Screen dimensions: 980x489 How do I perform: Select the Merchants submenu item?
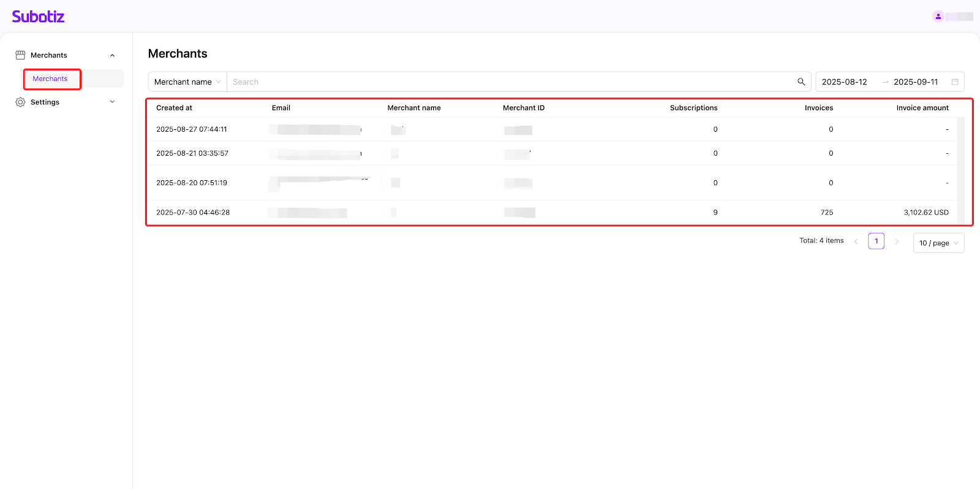click(50, 79)
